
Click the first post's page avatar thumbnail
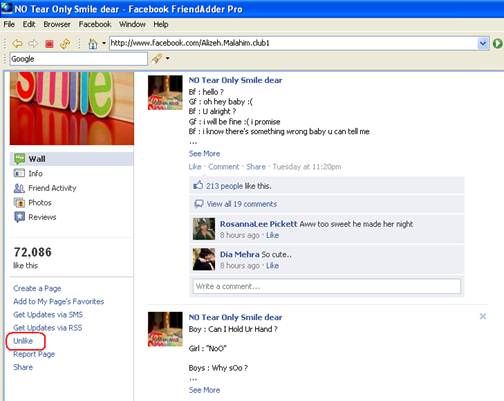click(x=165, y=93)
